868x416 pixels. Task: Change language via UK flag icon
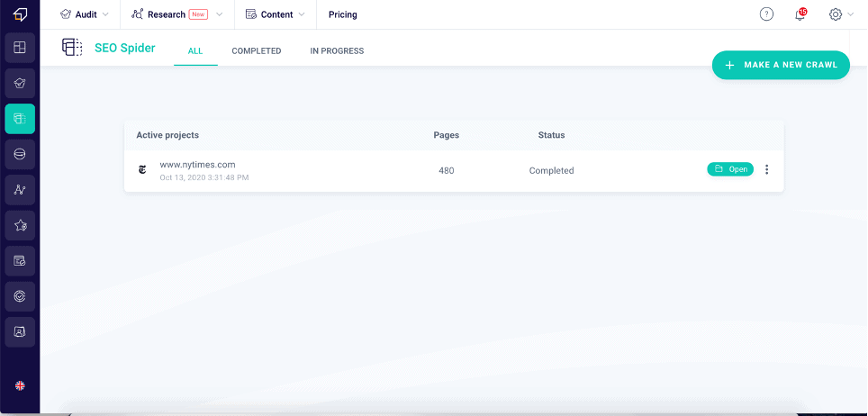point(20,385)
